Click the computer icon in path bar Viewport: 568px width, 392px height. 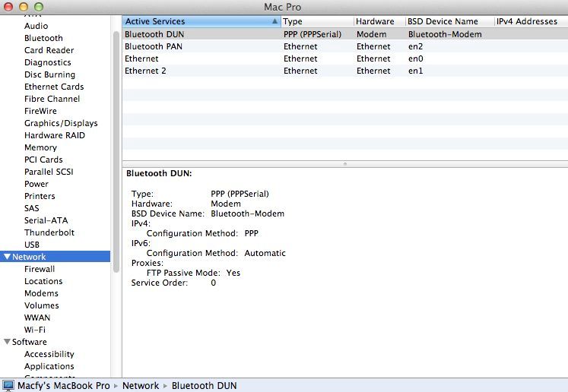[x=8, y=385]
